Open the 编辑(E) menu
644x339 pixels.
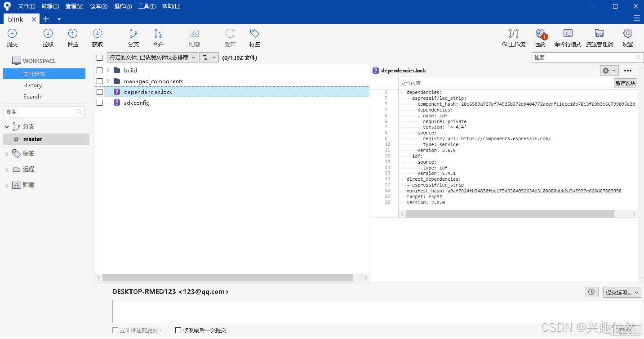(x=50, y=6)
